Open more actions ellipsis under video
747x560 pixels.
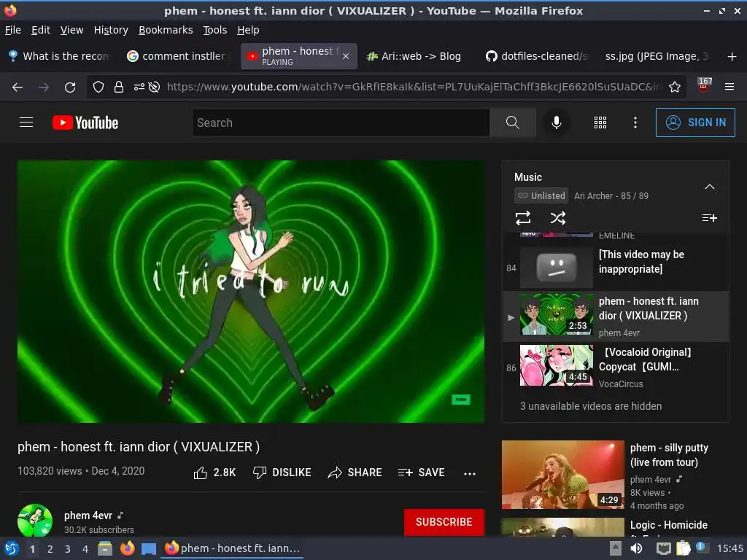[x=470, y=473]
